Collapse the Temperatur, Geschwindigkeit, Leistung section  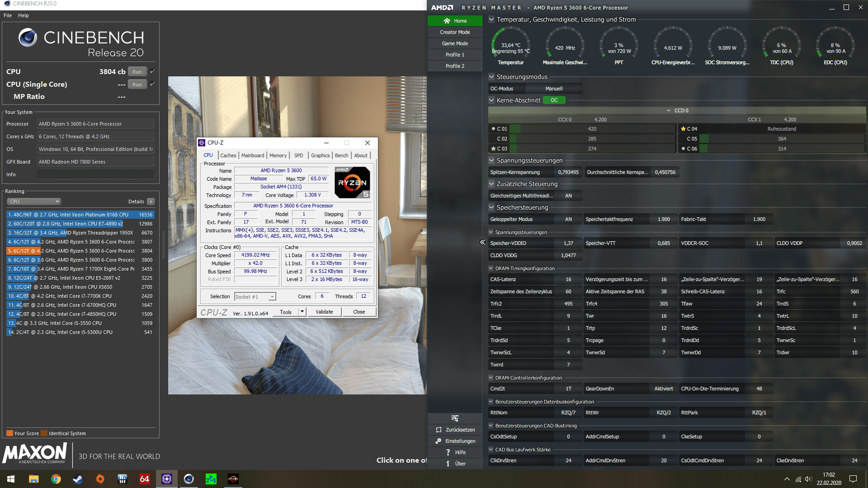pyautogui.click(x=491, y=19)
